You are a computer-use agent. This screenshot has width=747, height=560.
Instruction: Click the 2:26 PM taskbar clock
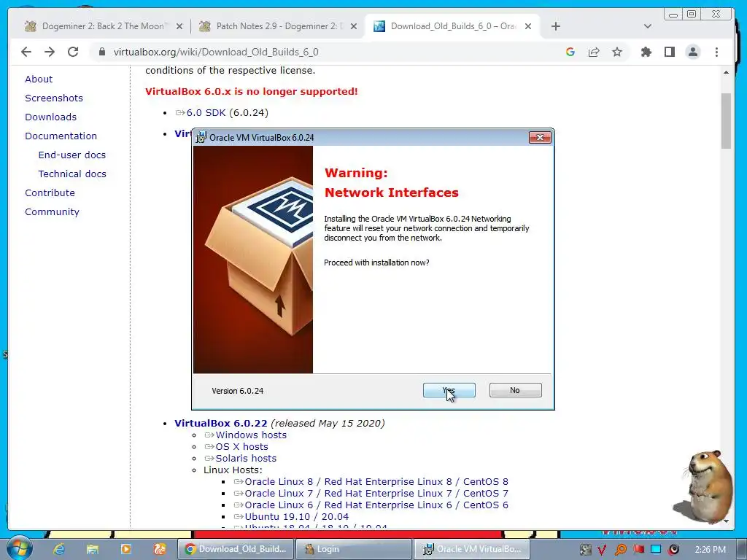[710, 550]
